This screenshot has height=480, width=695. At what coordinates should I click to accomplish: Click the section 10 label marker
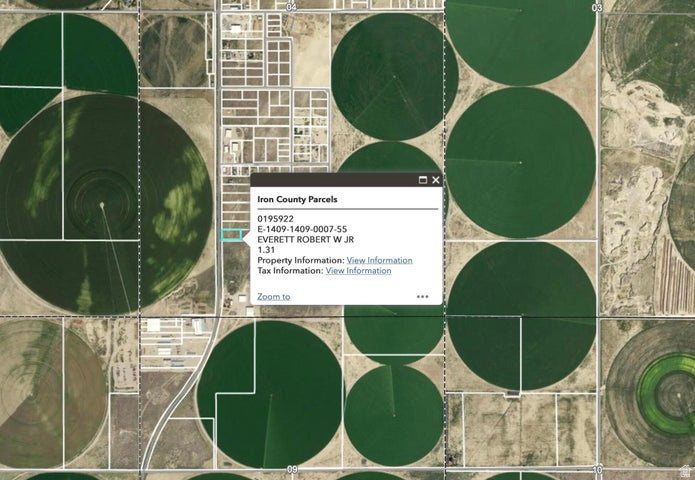tap(597, 469)
